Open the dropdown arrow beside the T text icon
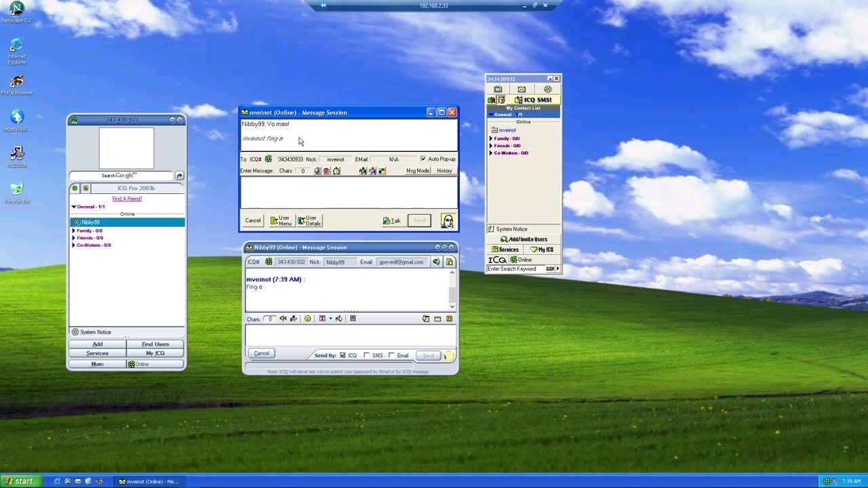868x488 pixels. click(330, 319)
